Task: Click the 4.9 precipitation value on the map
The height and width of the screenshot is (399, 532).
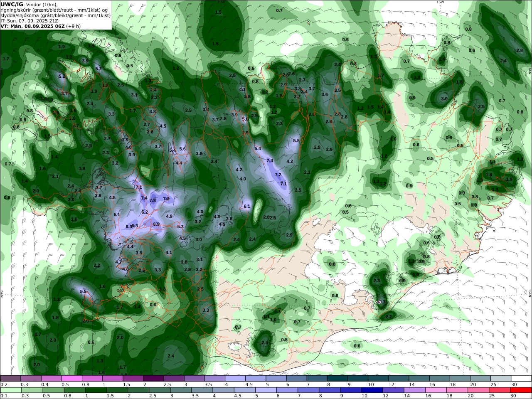Action: [x=169, y=216]
